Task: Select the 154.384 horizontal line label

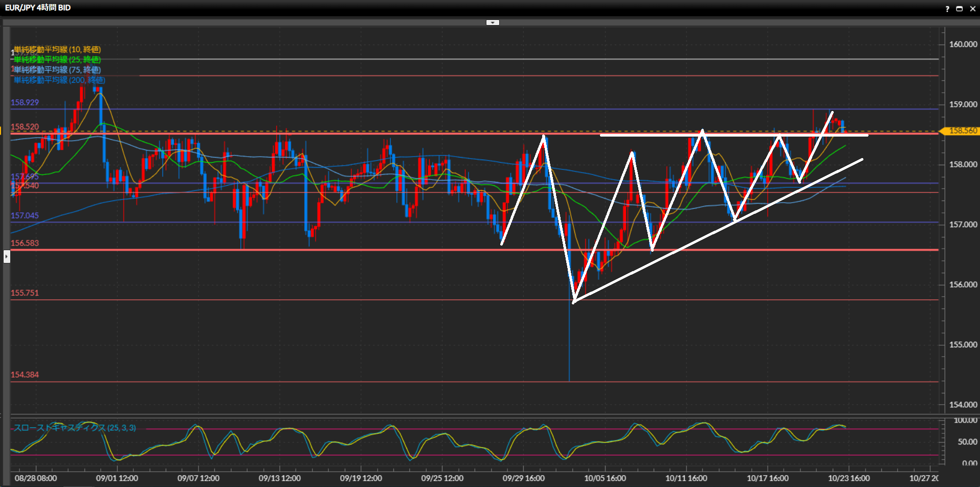Action: [x=25, y=375]
